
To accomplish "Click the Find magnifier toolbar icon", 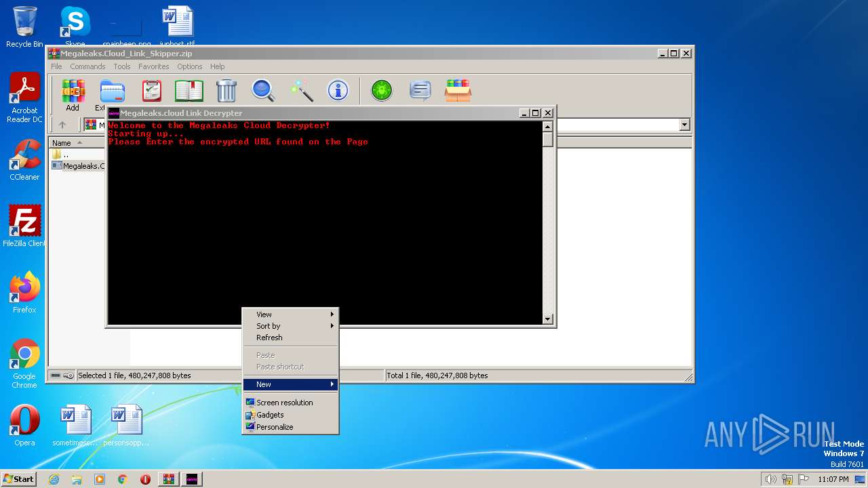I will coord(263,91).
